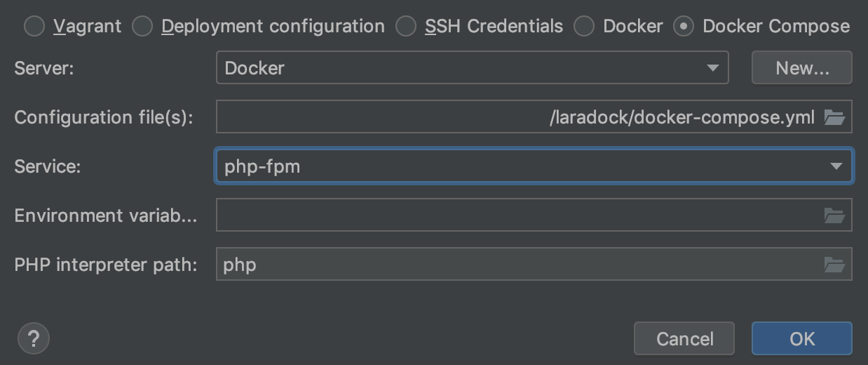Click the Service label text
The width and height of the screenshot is (868, 365).
(48, 166)
